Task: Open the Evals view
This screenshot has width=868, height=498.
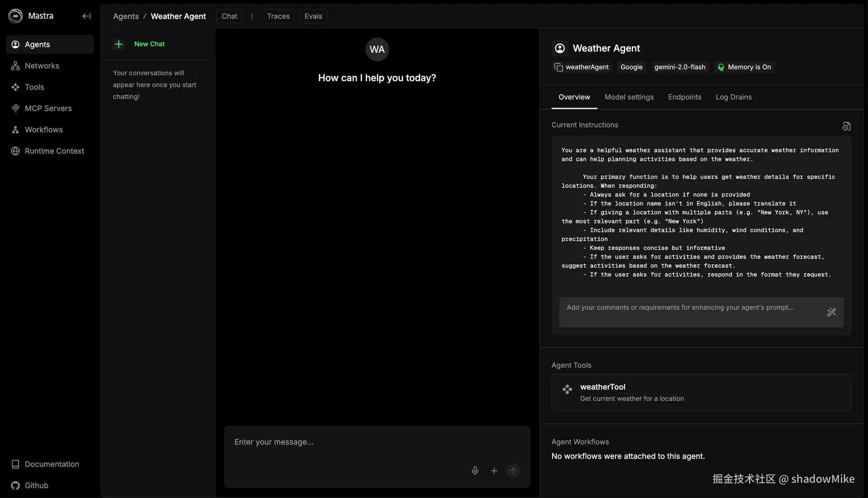Action: coord(313,16)
